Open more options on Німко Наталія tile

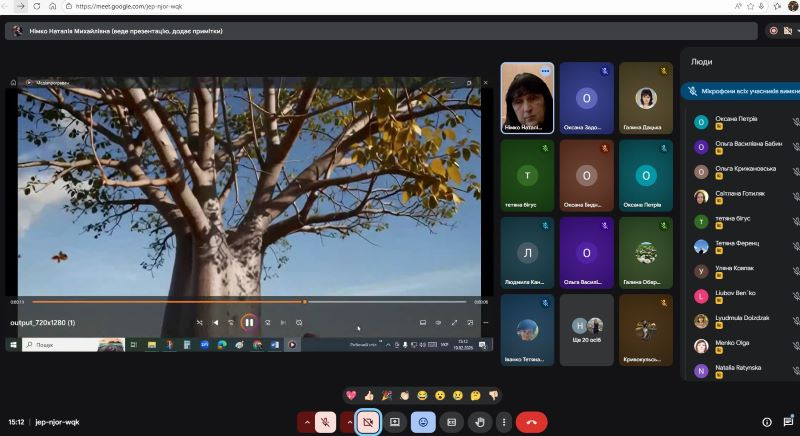pos(545,72)
